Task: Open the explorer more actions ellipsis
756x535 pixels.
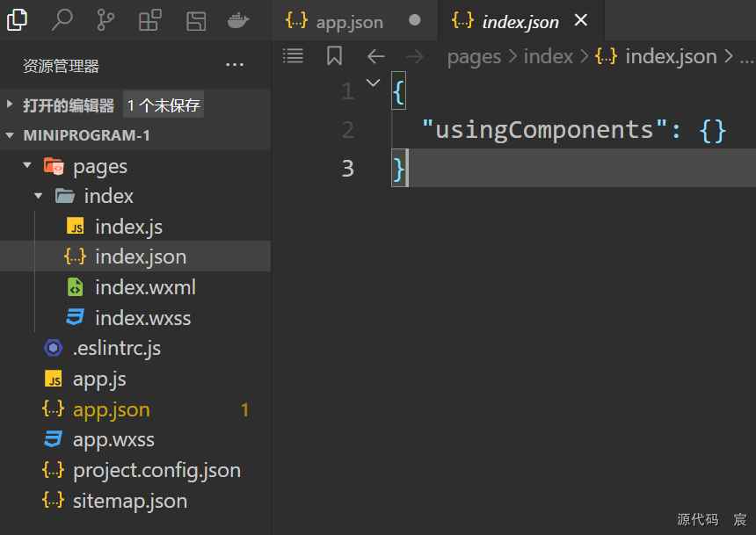Action: [235, 65]
